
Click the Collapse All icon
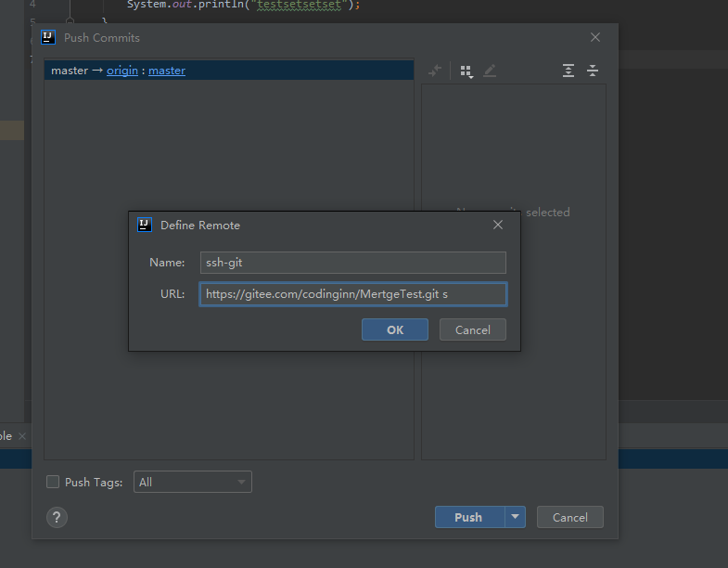point(593,71)
